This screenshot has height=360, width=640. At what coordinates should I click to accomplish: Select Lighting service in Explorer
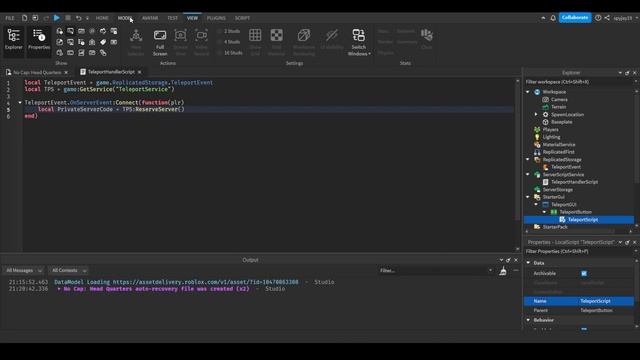[x=551, y=137]
